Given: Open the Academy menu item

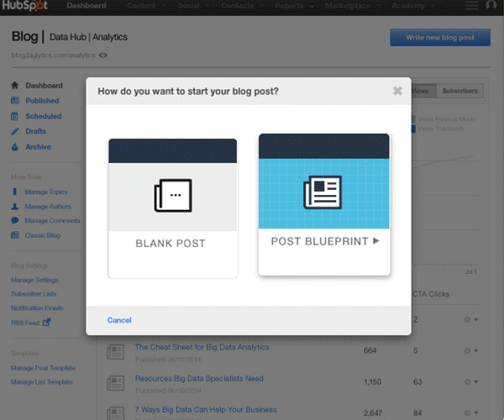Looking at the screenshot, I should tap(408, 6).
